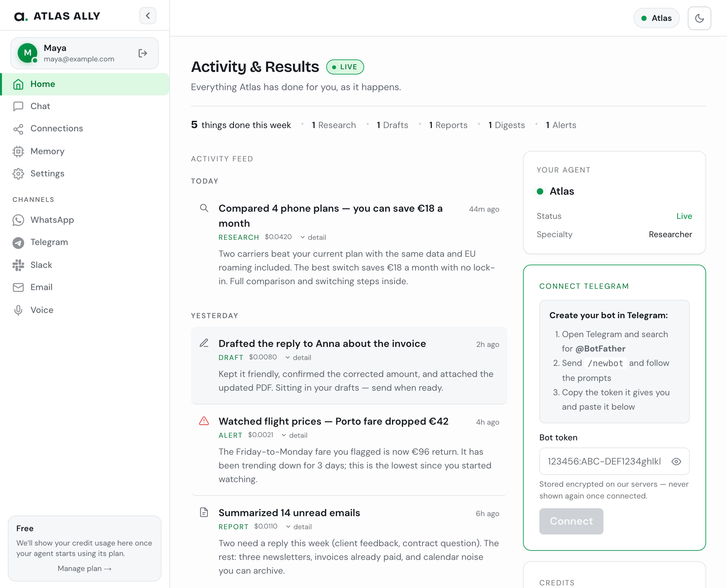The width and height of the screenshot is (727, 588).
Task: Expand detail for the Anna invoice draft
Action: [298, 357]
